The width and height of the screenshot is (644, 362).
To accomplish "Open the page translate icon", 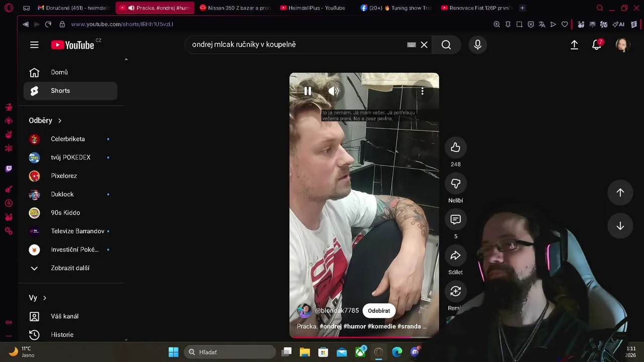I will [542, 24].
